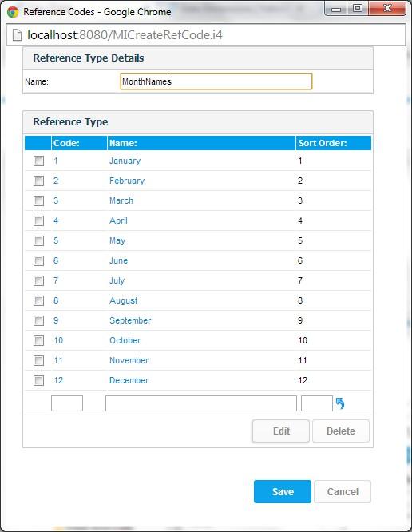Viewport: 412px width, 532px height.
Task: Click the September link
Action: coord(130,320)
